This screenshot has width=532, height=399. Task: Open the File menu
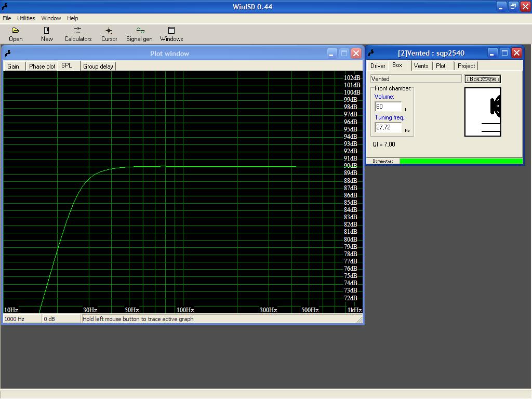7,18
